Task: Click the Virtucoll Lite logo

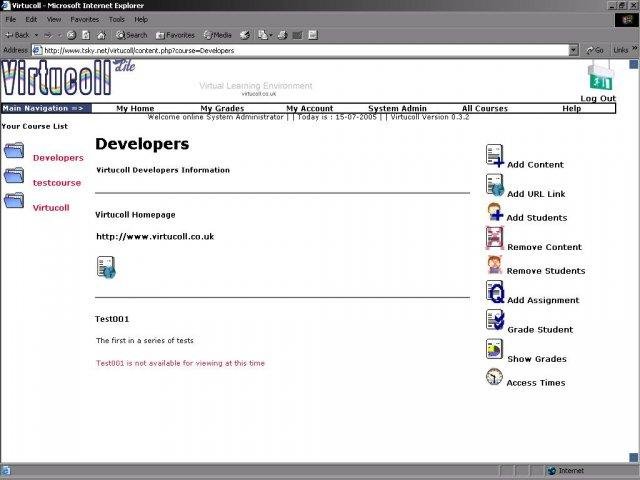Action: point(68,78)
